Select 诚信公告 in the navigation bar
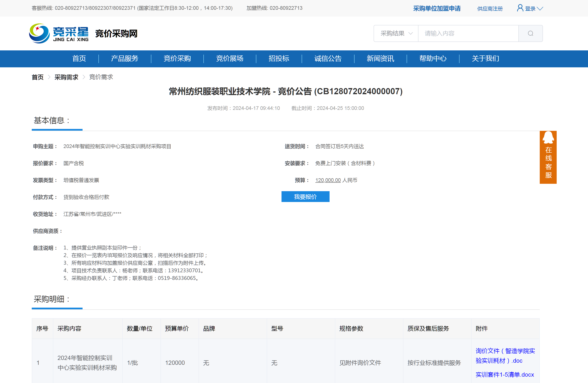The height and width of the screenshot is (383, 588). pos(328,59)
